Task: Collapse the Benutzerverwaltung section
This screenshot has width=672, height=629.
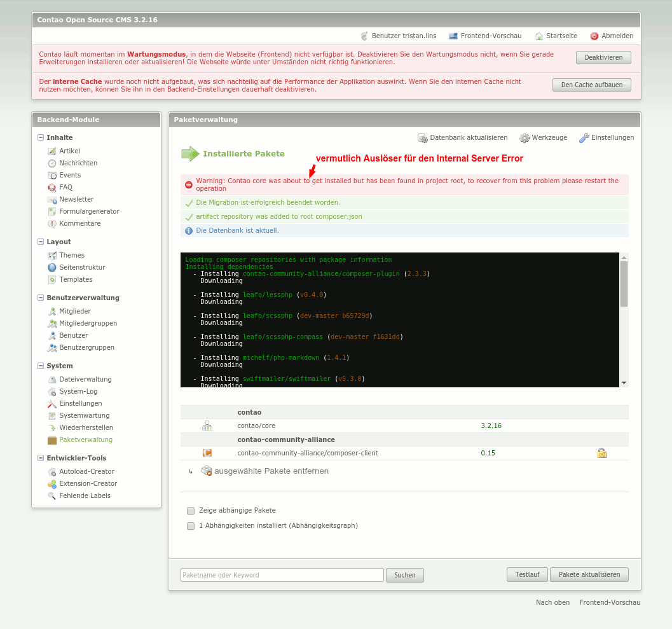Action: [41, 298]
